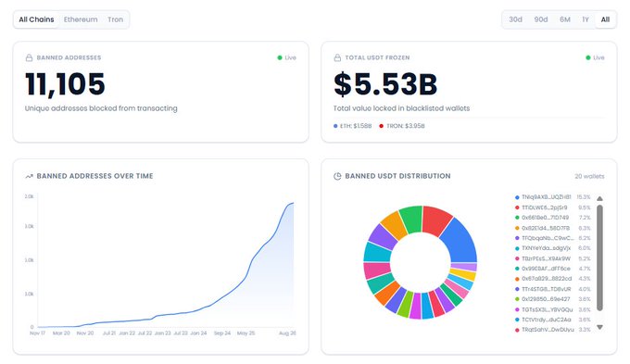This screenshot has height=364, width=630.
Task: Click the lock icon beside Banned Addresses
Action: [29, 57]
